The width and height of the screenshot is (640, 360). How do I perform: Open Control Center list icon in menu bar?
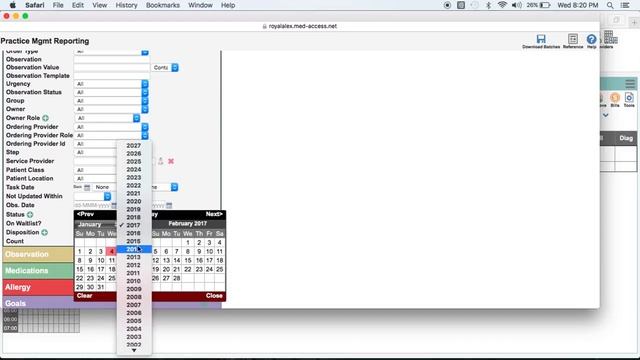click(625, 5)
